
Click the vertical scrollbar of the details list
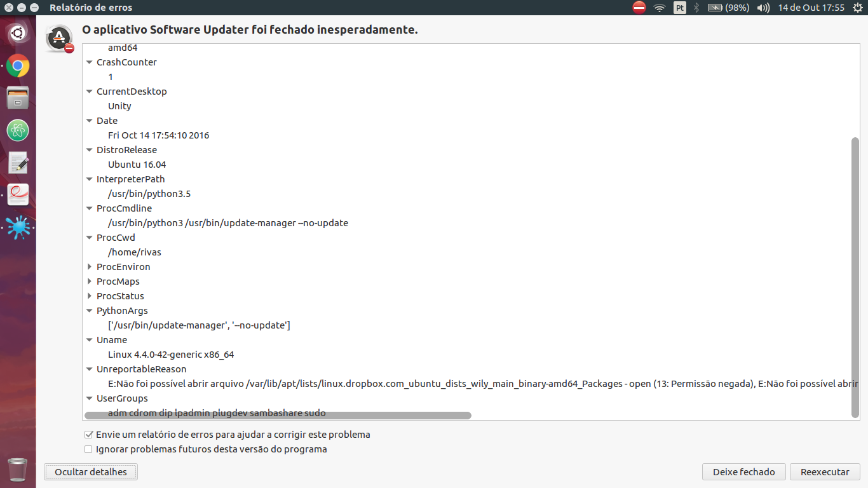click(x=855, y=278)
